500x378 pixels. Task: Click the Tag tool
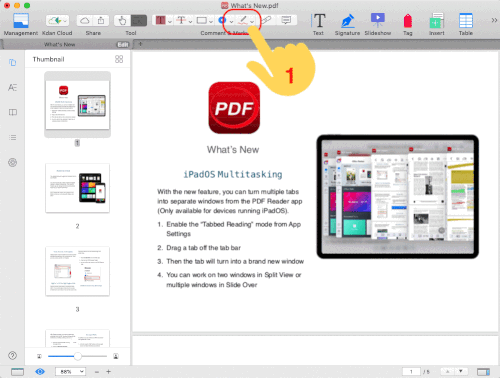point(408,21)
